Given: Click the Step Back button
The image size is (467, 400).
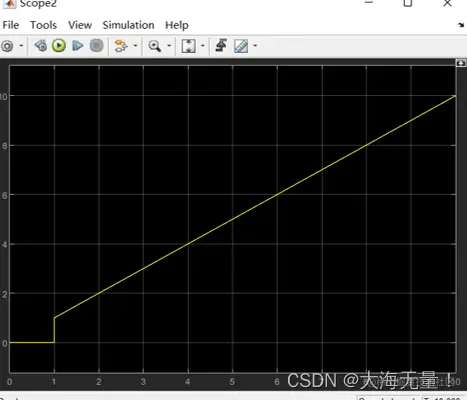Looking at the screenshot, I should tap(41, 45).
